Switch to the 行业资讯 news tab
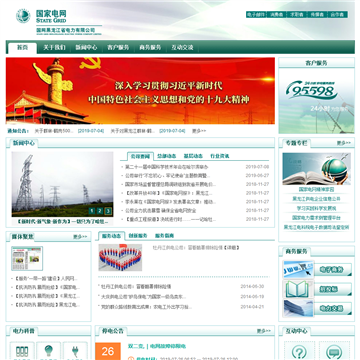 (x=219, y=156)
